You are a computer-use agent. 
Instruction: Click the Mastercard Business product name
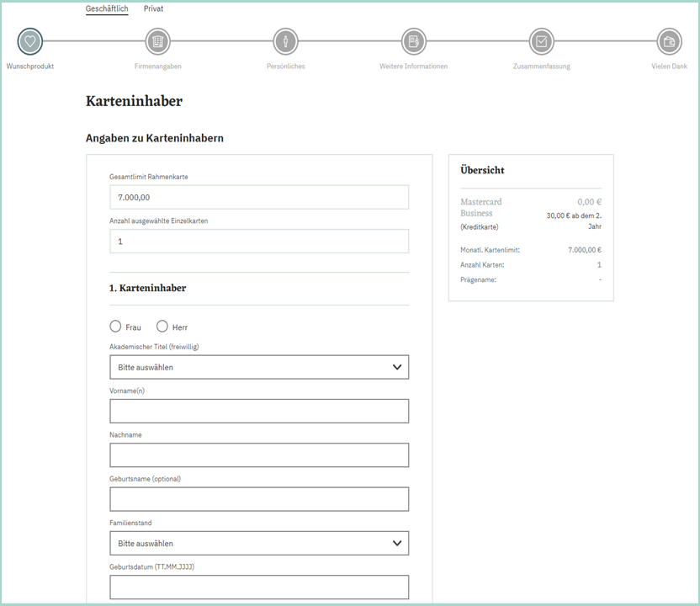(x=480, y=207)
